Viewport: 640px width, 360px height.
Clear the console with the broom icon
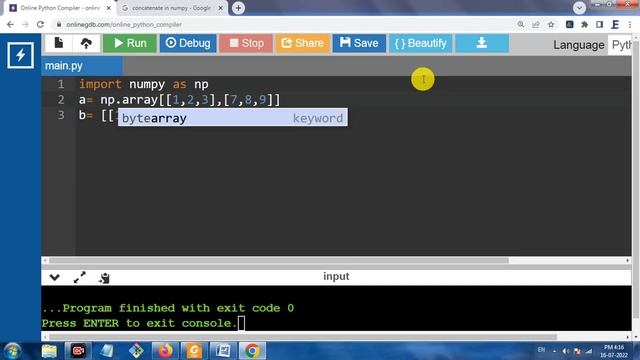pyautogui.click(x=104, y=278)
